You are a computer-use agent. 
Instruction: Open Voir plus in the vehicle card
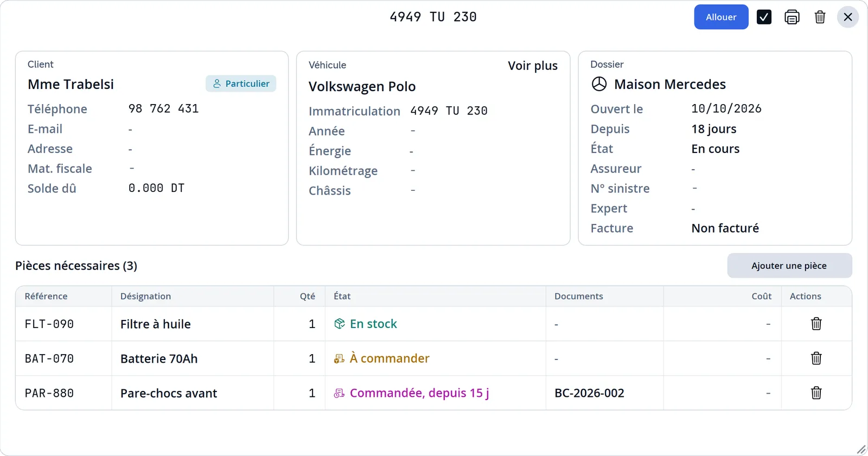[532, 66]
